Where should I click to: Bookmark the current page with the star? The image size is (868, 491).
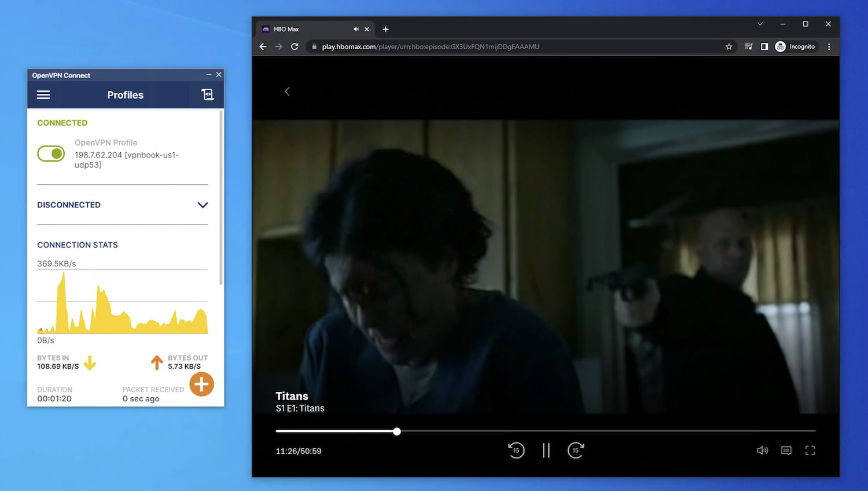(729, 46)
